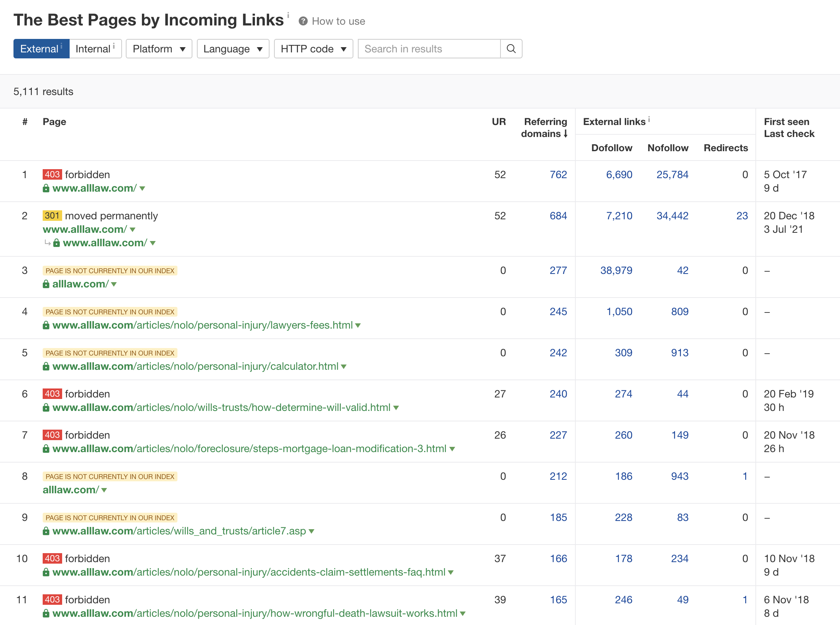This screenshot has width=840, height=625.
Task: Click the Referring domains sort arrow
Action: point(565,134)
